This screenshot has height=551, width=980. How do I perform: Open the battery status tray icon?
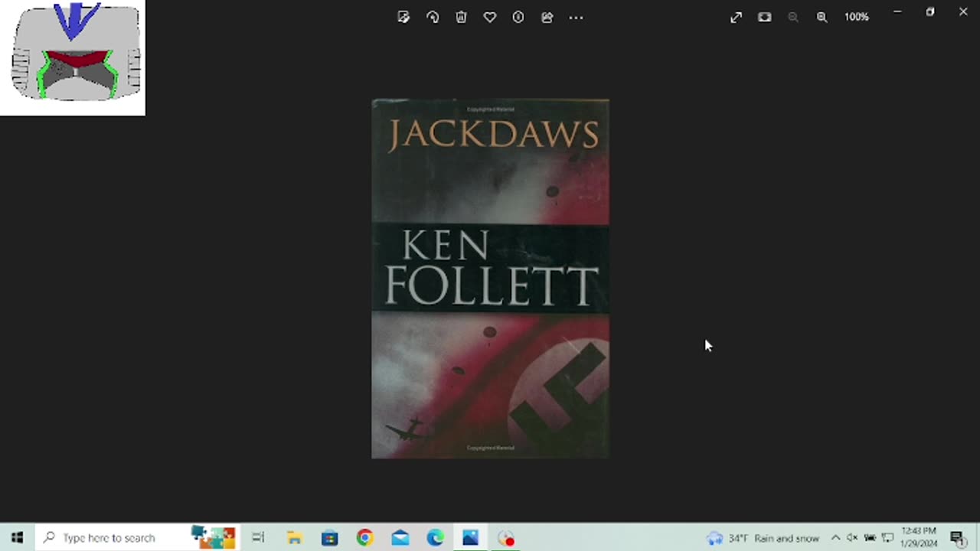pyautogui.click(x=870, y=538)
